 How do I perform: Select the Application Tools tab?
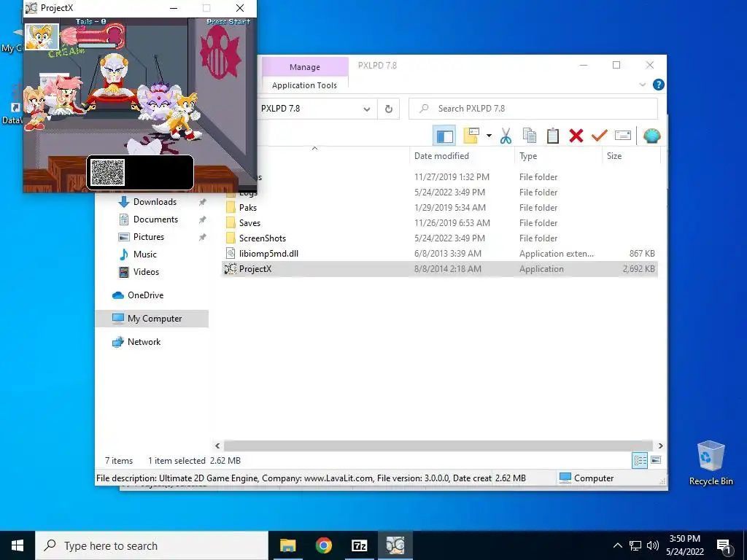pyautogui.click(x=305, y=85)
